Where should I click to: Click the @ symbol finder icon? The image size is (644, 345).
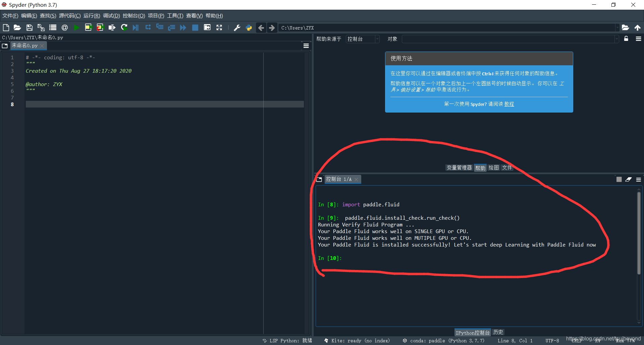pyautogui.click(x=65, y=28)
